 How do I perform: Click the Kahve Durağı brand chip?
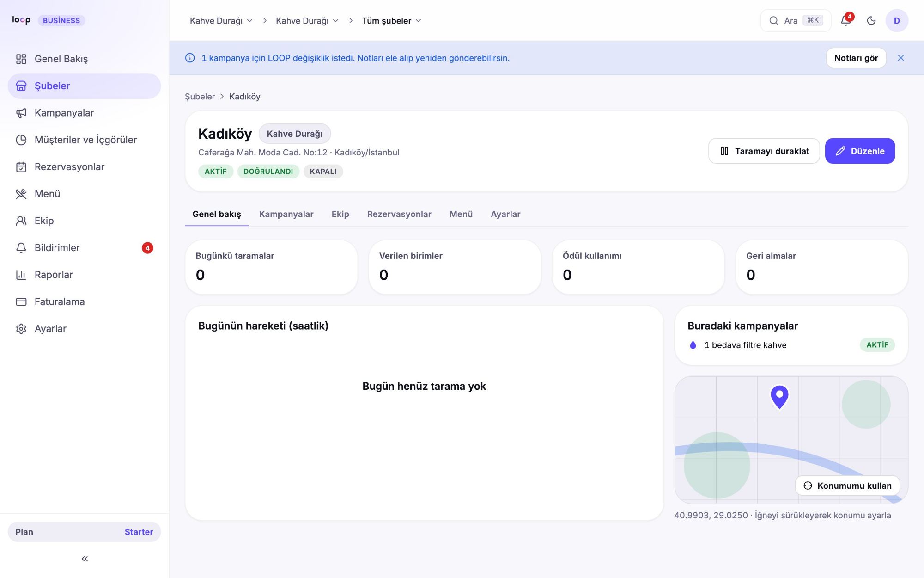[295, 134]
